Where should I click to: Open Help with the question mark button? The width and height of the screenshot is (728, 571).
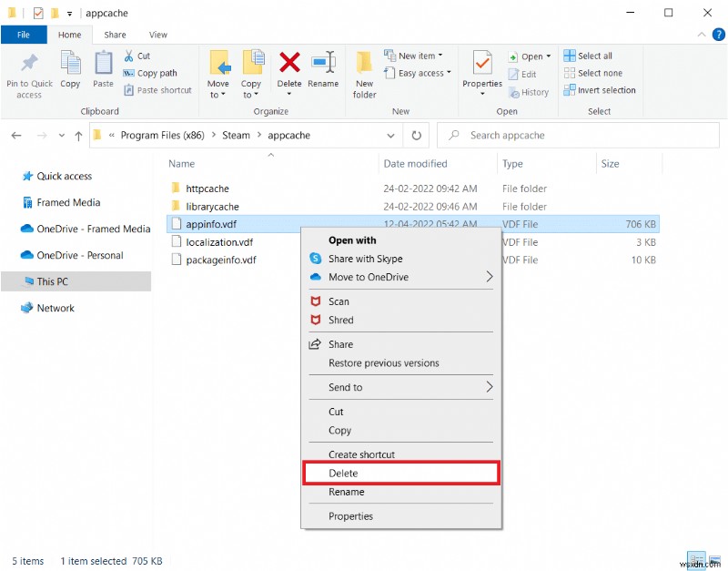[718, 35]
